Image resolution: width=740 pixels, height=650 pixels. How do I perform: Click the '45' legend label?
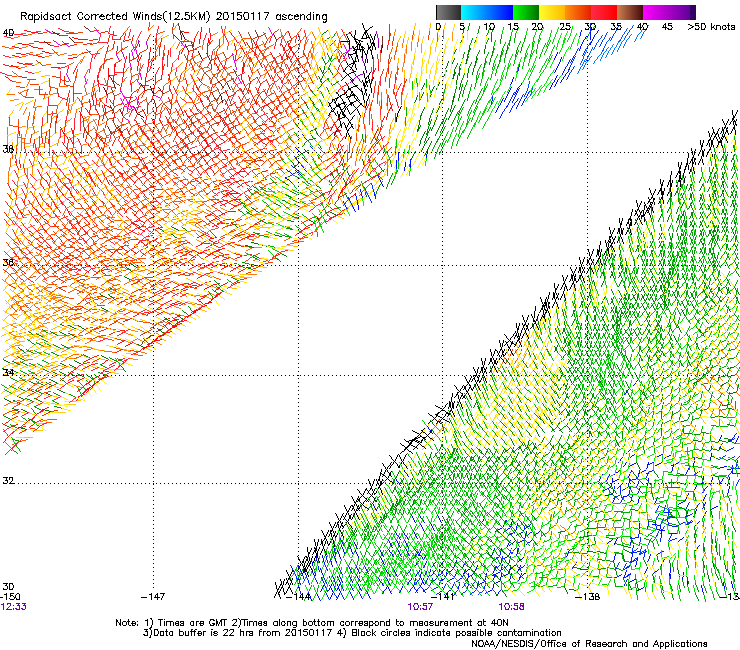667,27
